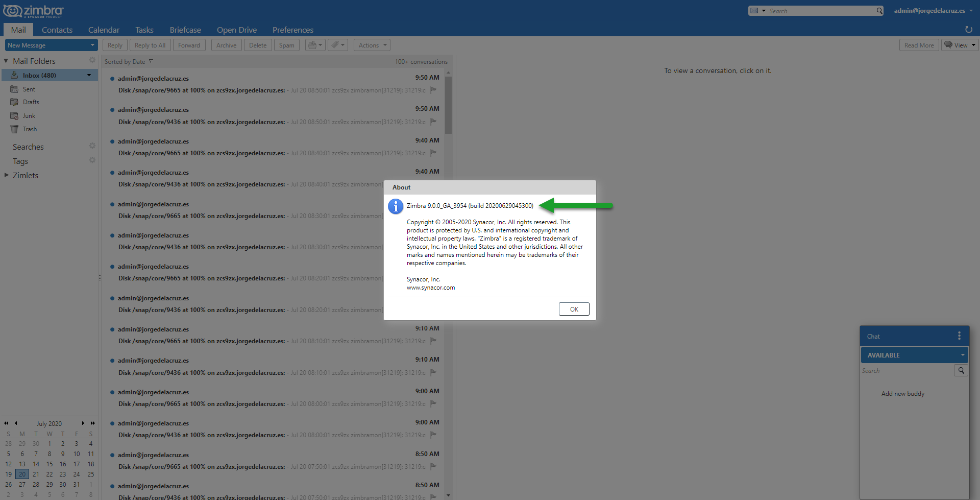
Task: Switch to the Preferences tab
Action: 293,30
